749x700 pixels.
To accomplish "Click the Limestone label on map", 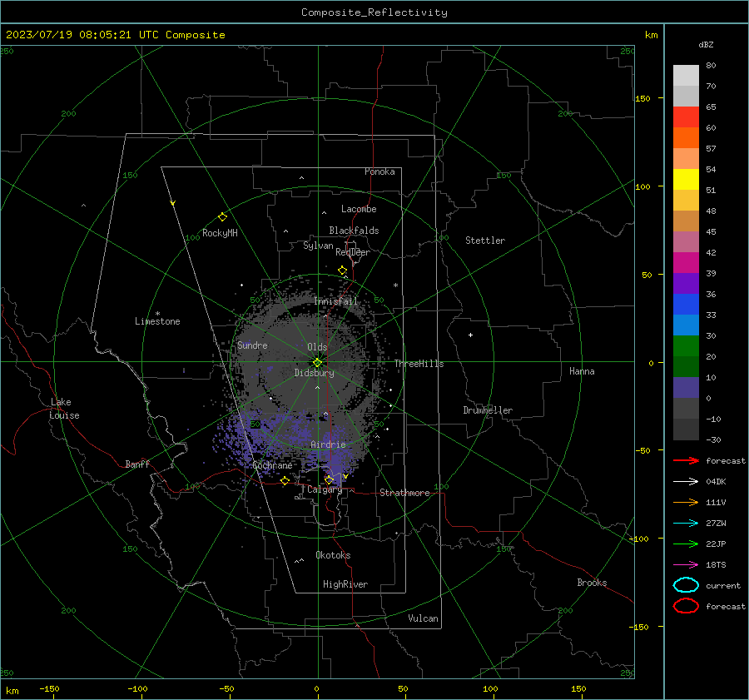I will tap(157, 321).
